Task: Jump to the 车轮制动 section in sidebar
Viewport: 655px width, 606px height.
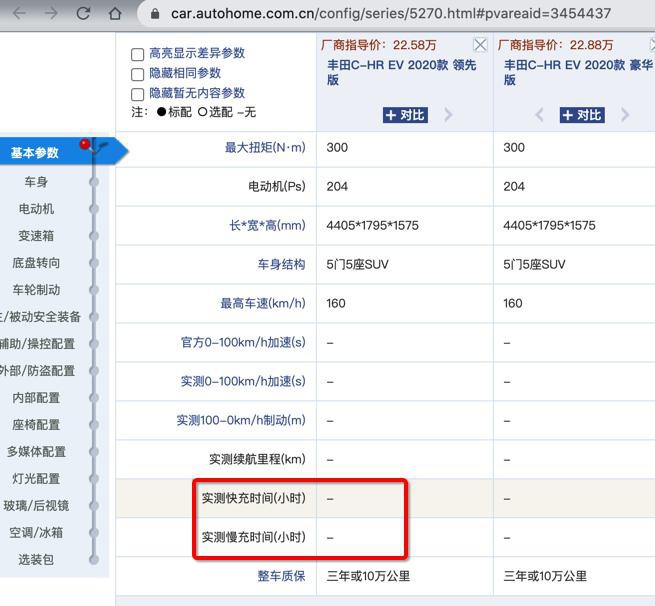Action: (36, 289)
